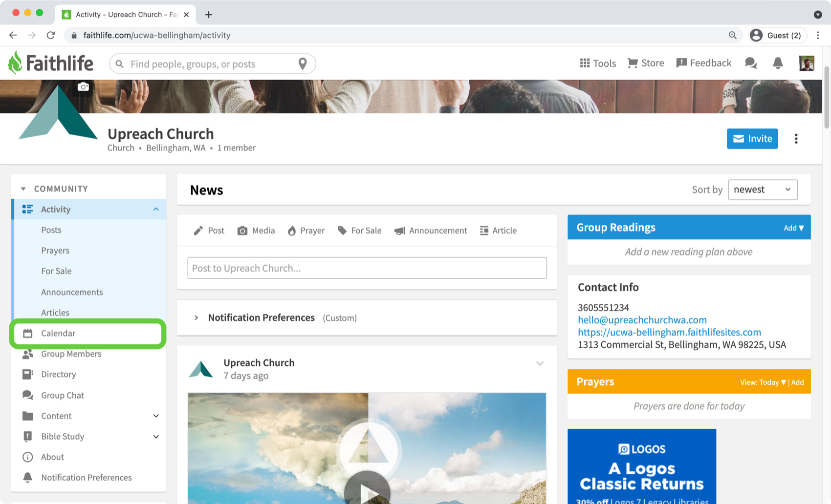Open Announcements in the sidebar
The image size is (831, 504).
click(x=72, y=292)
